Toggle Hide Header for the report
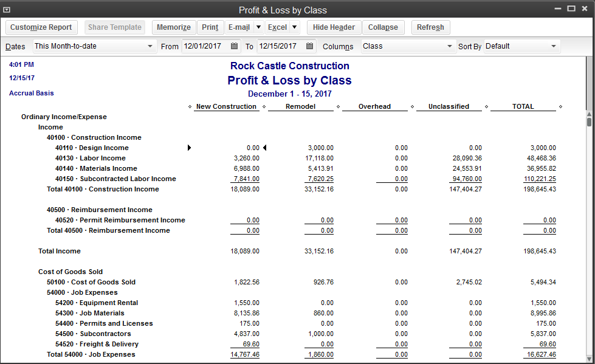 pyautogui.click(x=334, y=27)
